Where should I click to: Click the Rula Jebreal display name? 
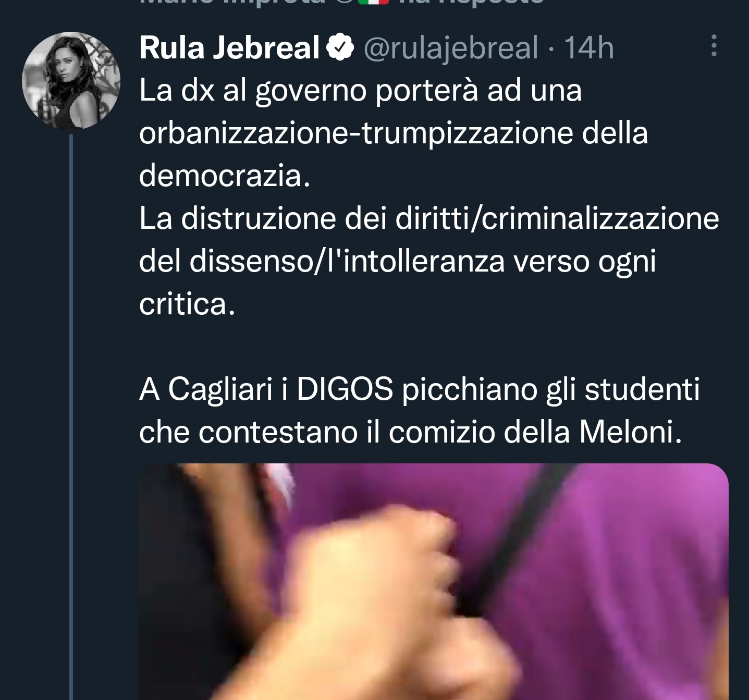coord(229,48)
